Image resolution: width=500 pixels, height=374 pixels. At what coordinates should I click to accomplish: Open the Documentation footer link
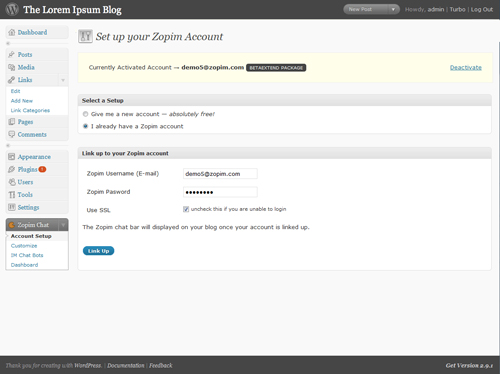coord(126,366)
